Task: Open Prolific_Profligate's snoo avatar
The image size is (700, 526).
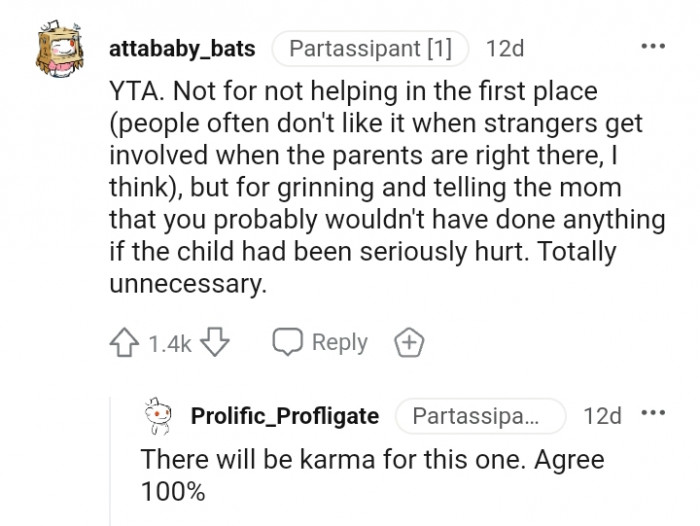Action: point(159,416)
